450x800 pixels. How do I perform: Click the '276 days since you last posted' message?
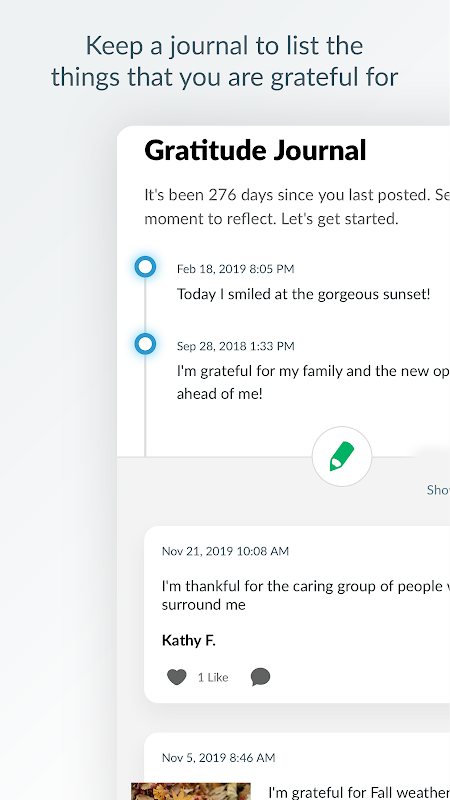point(297,207)
